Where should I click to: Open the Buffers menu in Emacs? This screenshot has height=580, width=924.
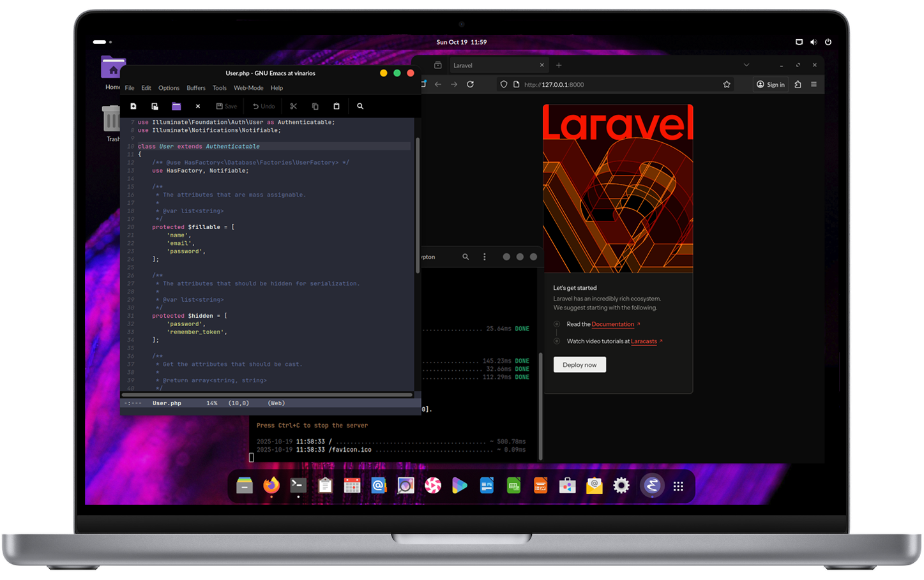pos(196,88)
